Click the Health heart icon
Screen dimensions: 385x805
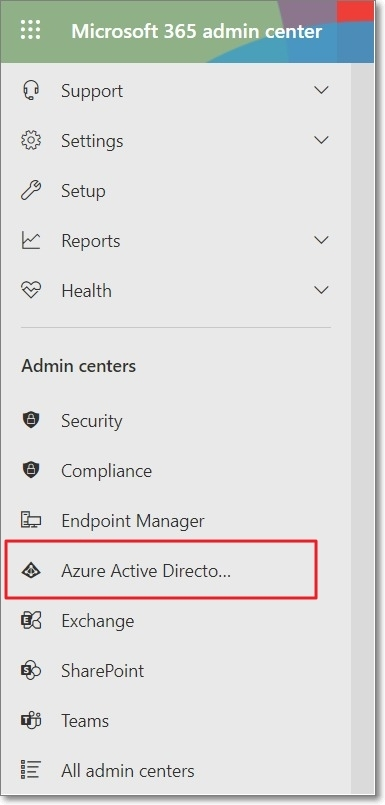(x=30, y=290)
